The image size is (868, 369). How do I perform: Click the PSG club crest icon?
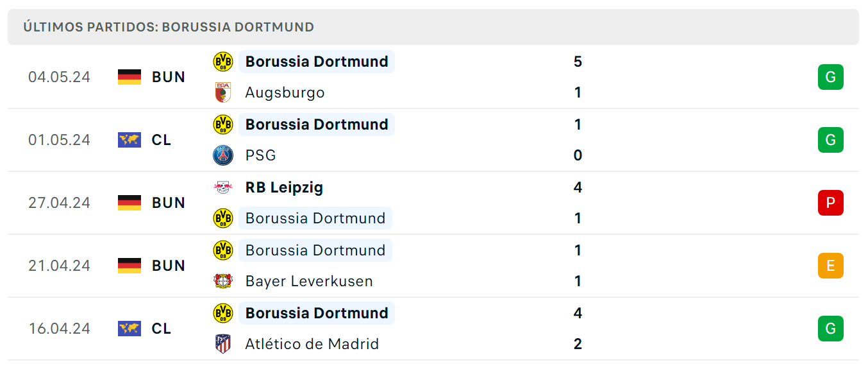(222, 155)
